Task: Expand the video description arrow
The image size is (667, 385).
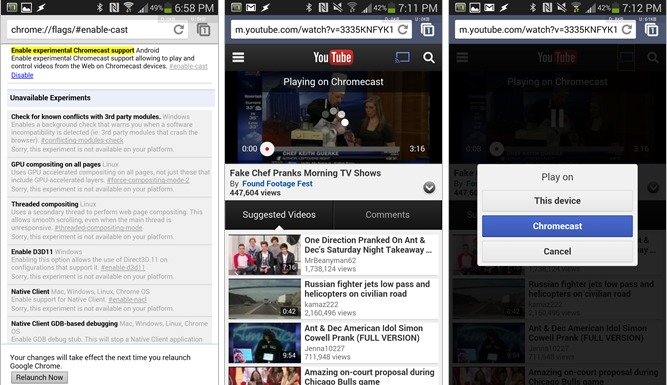Action: coord(429,188)
